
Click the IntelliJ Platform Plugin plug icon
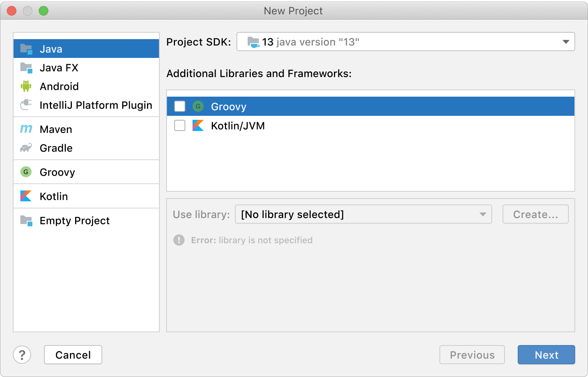(26, 105)
